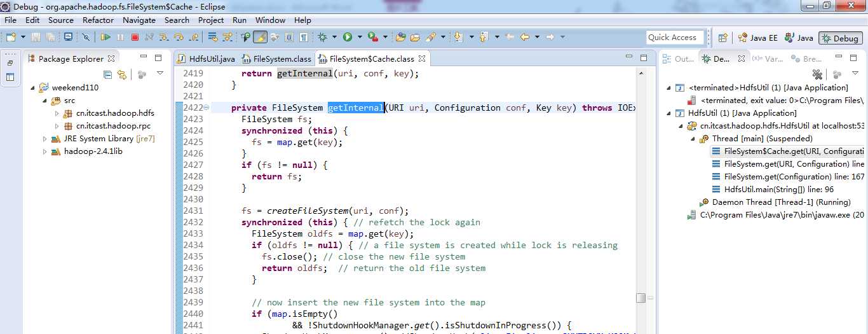Open the Navigate menu

tap(139, 20)
